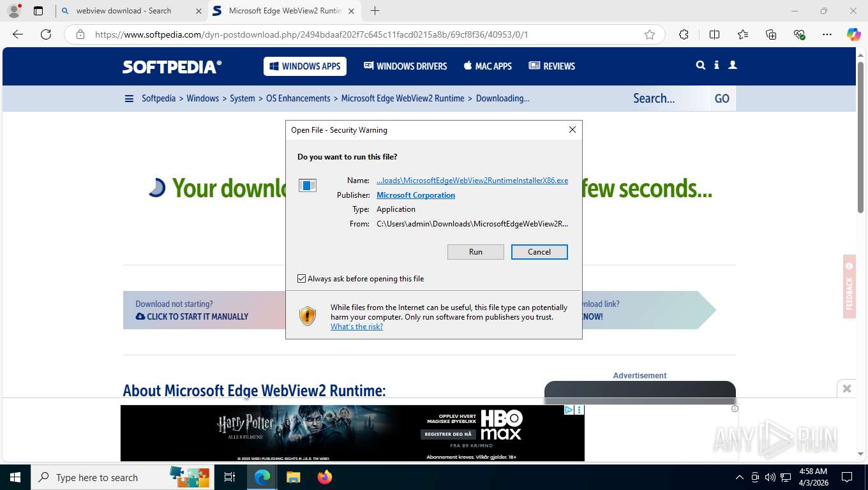Launch the Copilot icon in the Edge toolbar

point(853,34)
